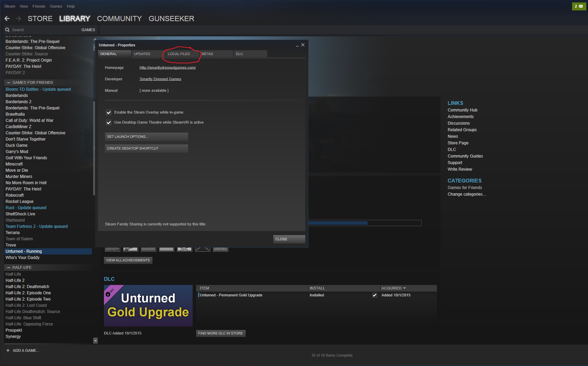Viewport: 588px width, 366px height.
Task: Open the Store Page link
Action: 458,143
